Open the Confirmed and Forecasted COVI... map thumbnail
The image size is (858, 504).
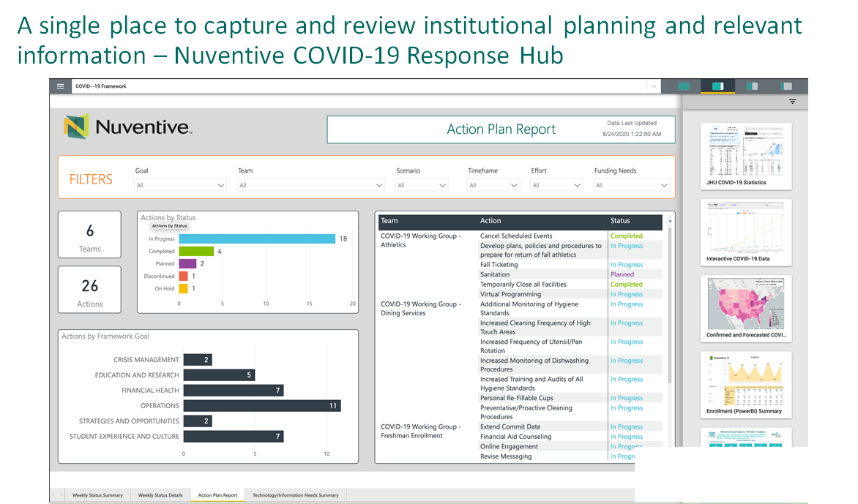tap(746, 308)
